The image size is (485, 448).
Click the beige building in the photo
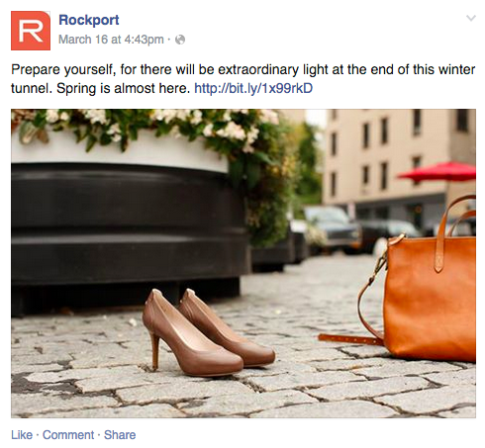pyautogui.click(x=396, y=155)
